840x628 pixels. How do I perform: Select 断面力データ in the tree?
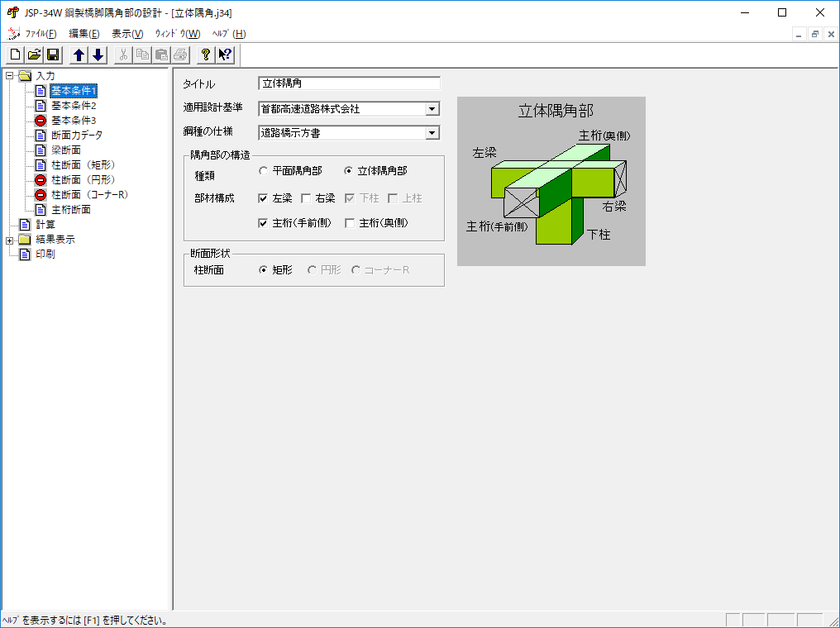point(77,136)
